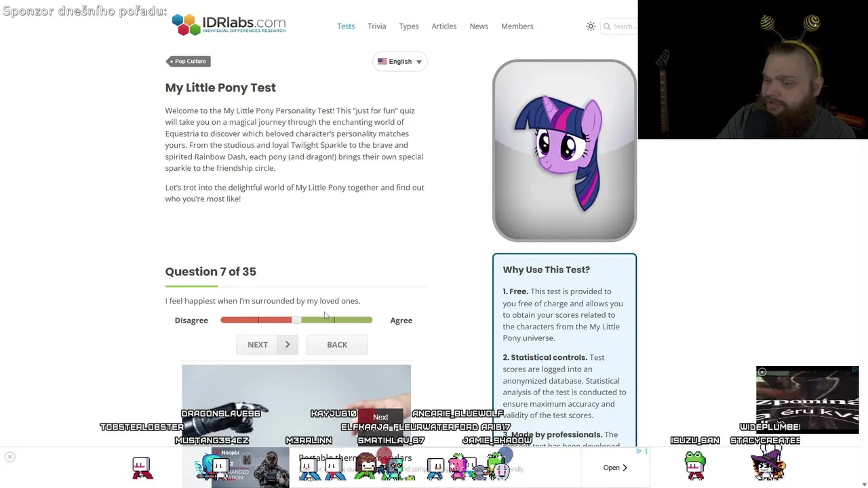Click the US flag language icon
868x488 pixels.
tap(382, 62)
